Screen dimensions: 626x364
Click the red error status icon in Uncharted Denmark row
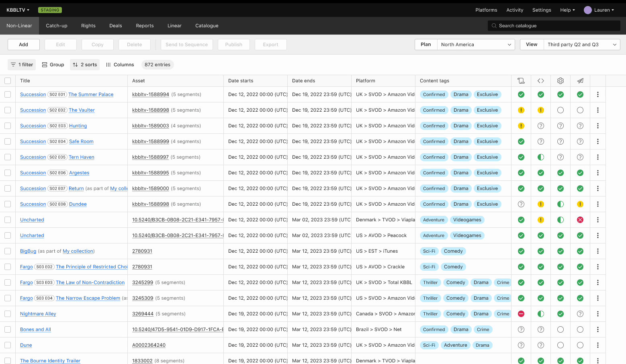(580, 220)
